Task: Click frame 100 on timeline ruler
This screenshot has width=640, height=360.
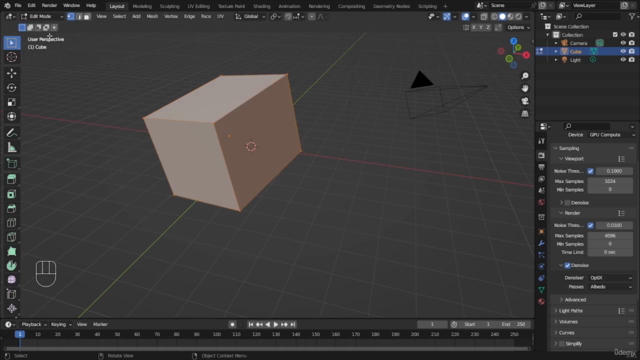Action: (x=216, y=334)
